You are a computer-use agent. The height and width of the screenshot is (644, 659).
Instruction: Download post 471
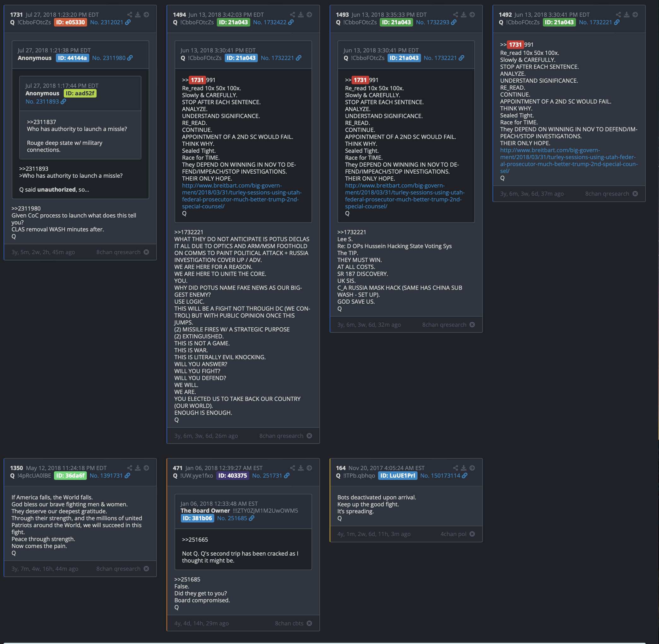tap(300, 468)
